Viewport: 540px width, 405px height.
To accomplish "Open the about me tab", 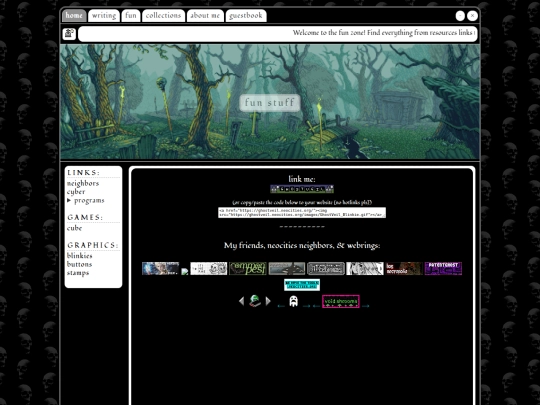I will pyautogui.click(x=205, y=15).
